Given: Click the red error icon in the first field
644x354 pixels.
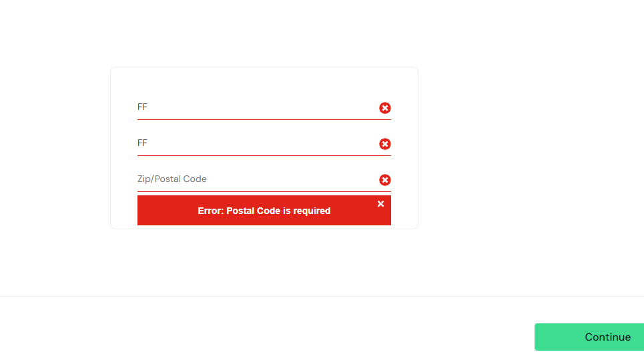Looking at the screenshot, I should (385, 108).
